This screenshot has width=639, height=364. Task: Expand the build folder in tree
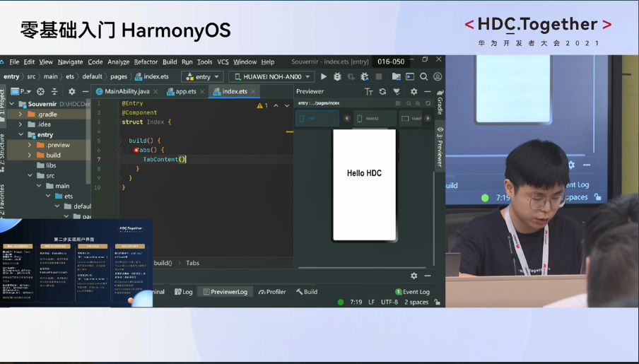30,155
